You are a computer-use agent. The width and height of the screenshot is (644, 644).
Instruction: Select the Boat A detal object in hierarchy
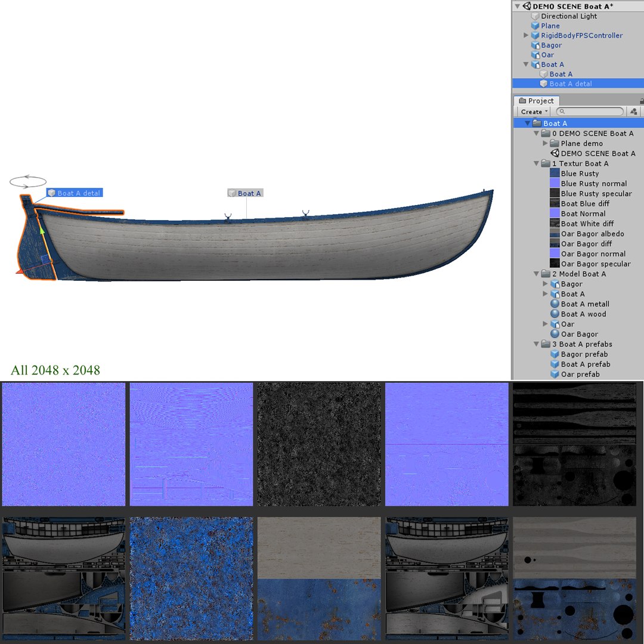[578, 83]
